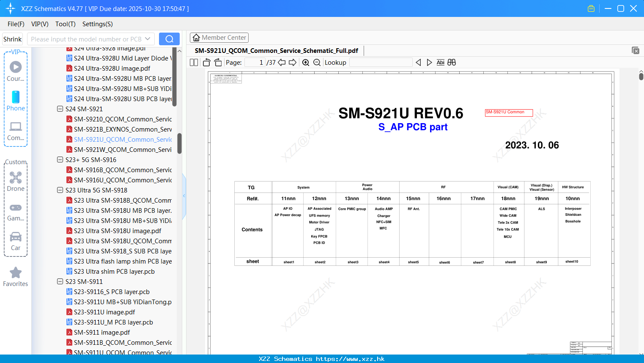Find next lookup result triangle
The image size is (644, 363).
(x=429, y=63)
